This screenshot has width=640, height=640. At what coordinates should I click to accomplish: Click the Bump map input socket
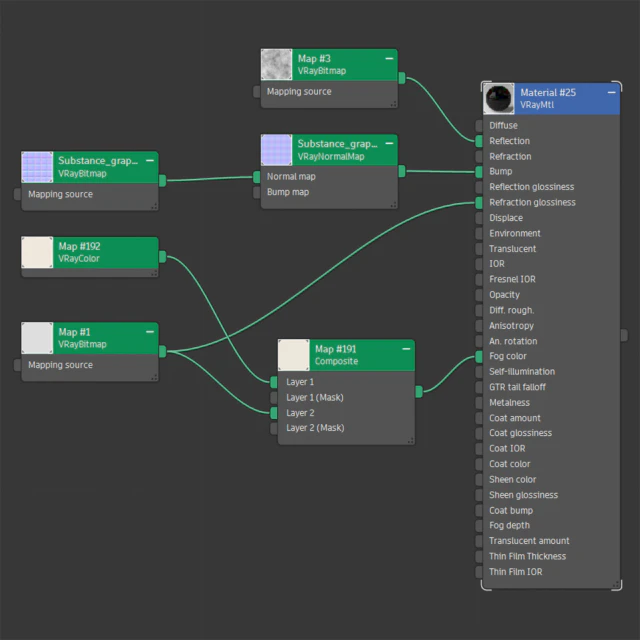click(257, 192)
